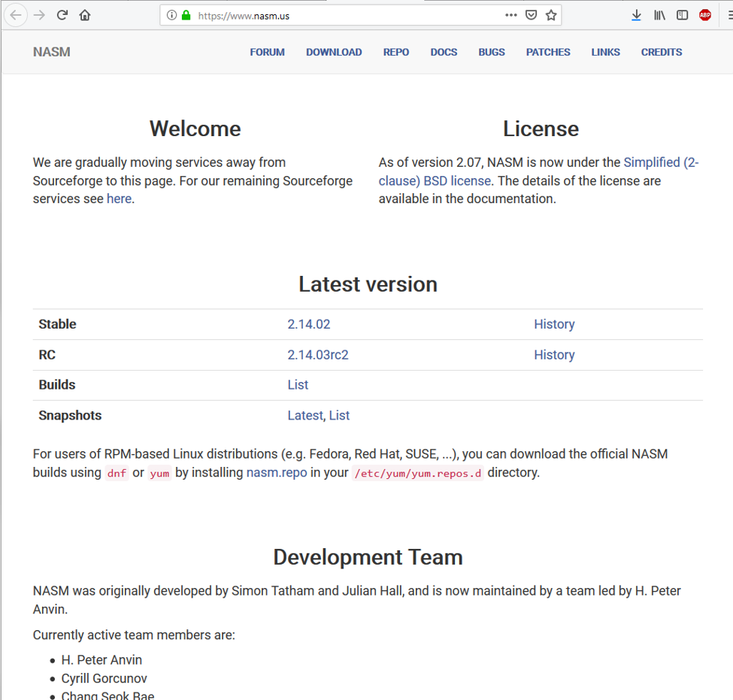Open the Snapshots Latest link
The image size is (733, 700).
pos(305,415)
